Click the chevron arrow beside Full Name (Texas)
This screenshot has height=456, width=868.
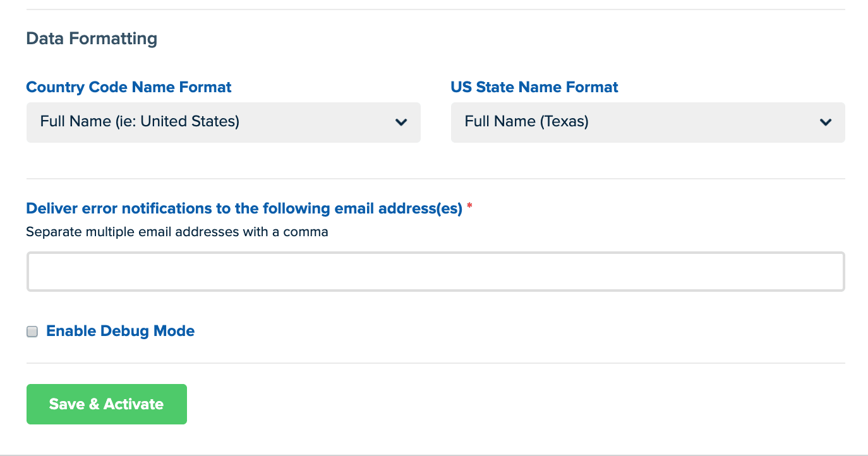(x=826, y=122)
